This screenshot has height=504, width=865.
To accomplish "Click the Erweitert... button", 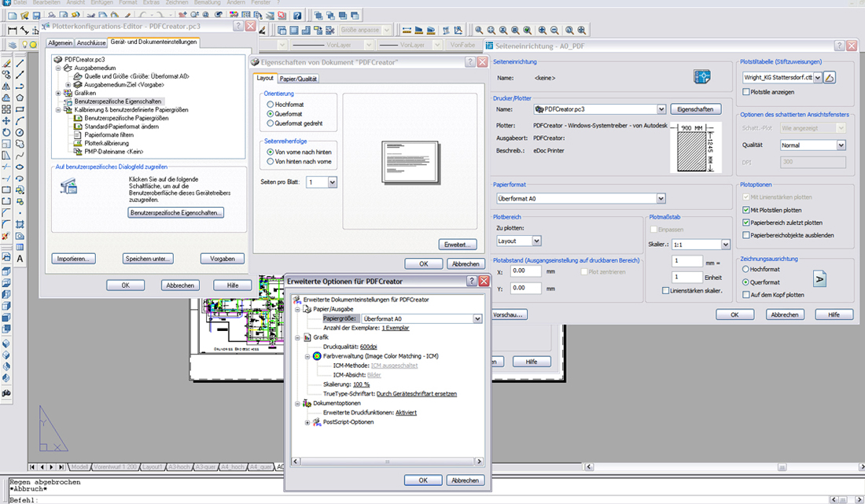I will tap(458, 245).
